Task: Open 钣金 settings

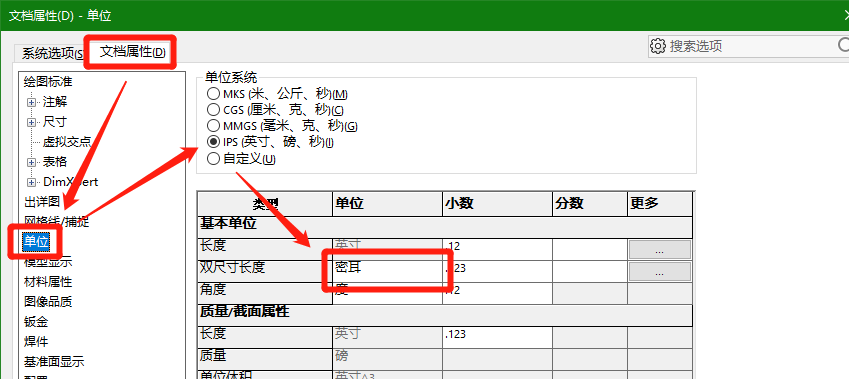Action: [36, 322]
